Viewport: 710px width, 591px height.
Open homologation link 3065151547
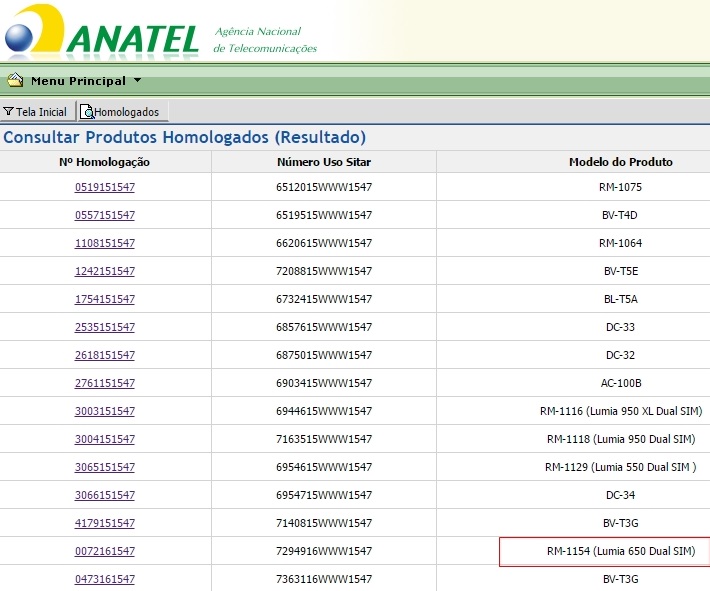[x=105, y=467]
